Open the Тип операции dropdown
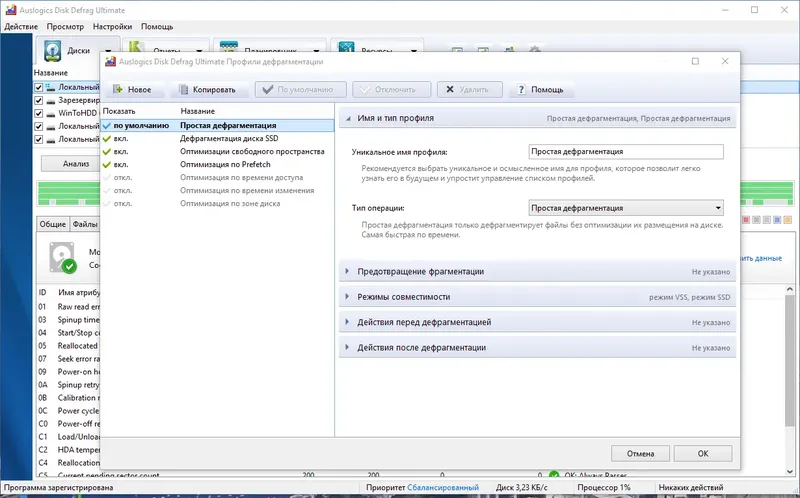The image size is (800, 498). tap(626, 208)
